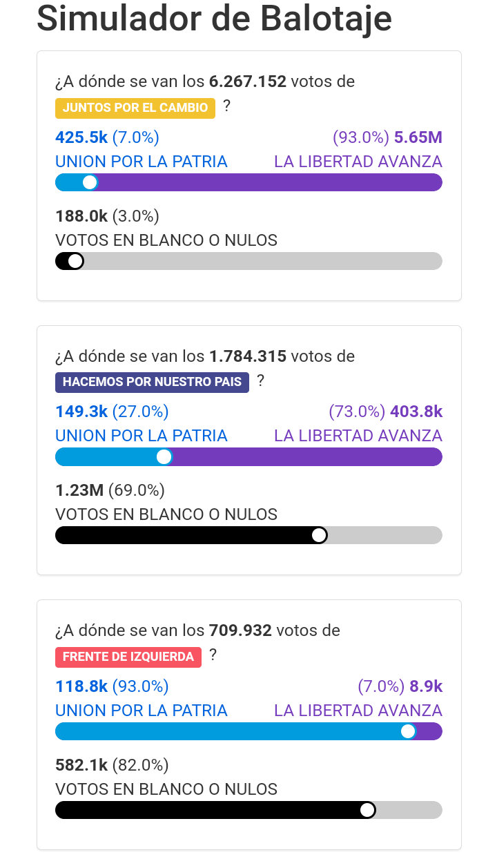
Task: Select the 403.8k La Libertad Avanza figure
Action: [416, 412]
